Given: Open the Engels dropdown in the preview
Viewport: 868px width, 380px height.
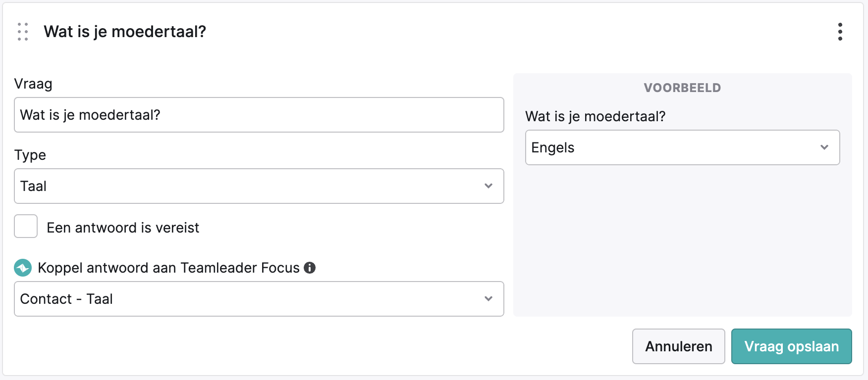Looking at the screenshot, I should click(683, 147).
